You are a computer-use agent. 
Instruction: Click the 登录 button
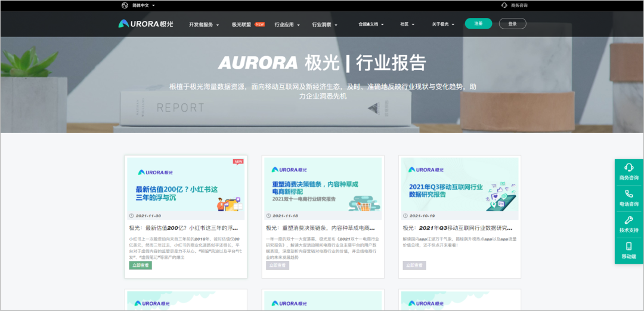pos(512,24)
